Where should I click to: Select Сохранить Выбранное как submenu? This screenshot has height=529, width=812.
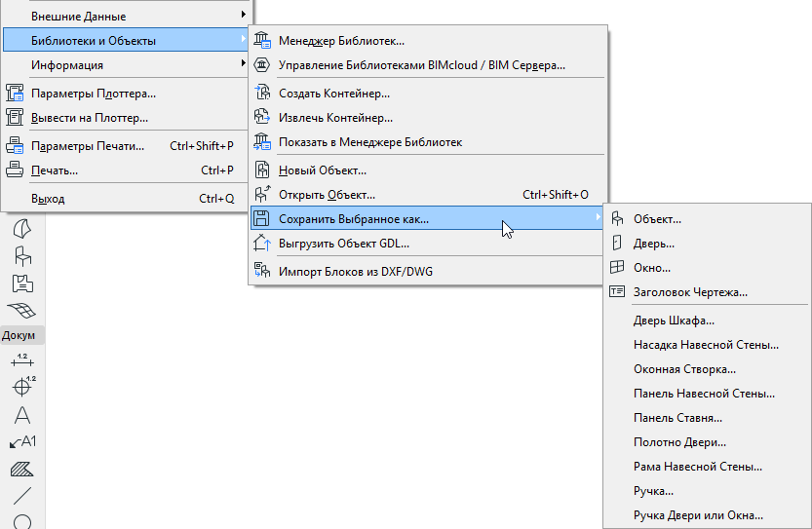(x=427, y=219)
